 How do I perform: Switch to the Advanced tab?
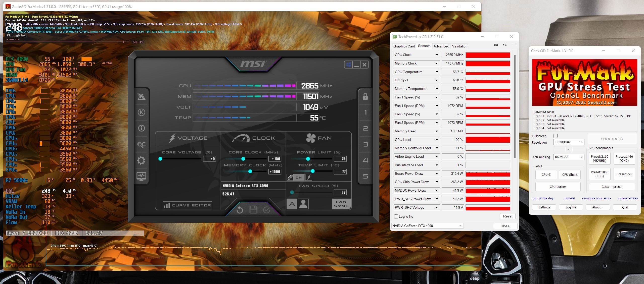(441, 46)
